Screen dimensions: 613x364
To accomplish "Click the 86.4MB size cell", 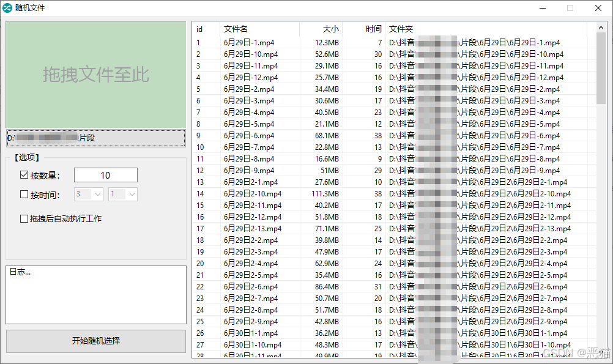I will click(327, 287).
